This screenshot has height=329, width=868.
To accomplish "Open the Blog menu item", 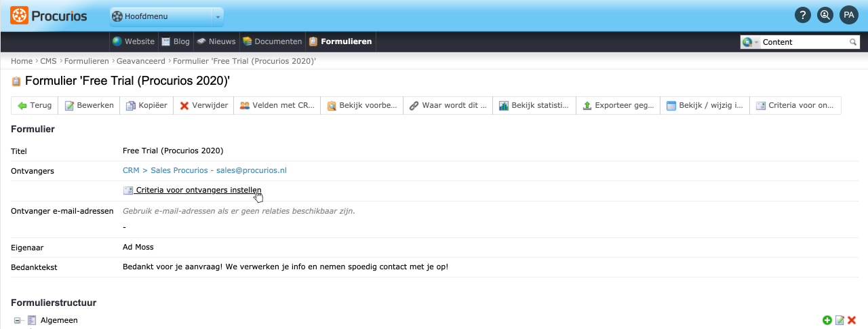I will coord(176,41).
